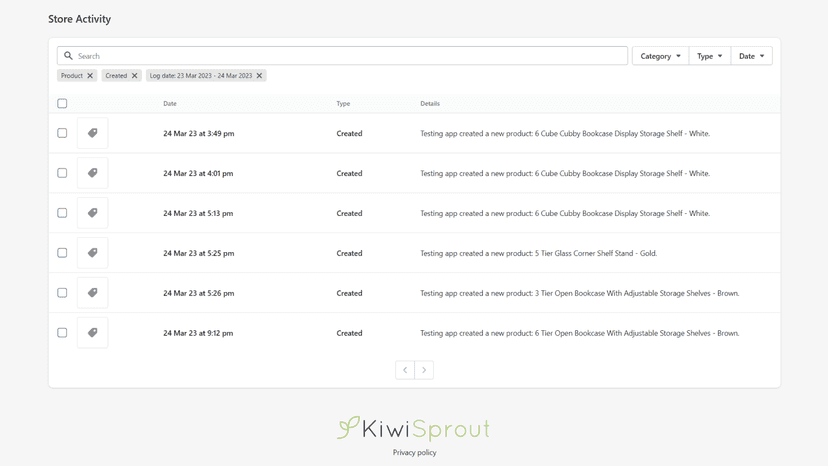Viewport: 828px width, 466px height.
Task: Click the date 24 Mar 23 at 9:12 pm
Action: 198,333
